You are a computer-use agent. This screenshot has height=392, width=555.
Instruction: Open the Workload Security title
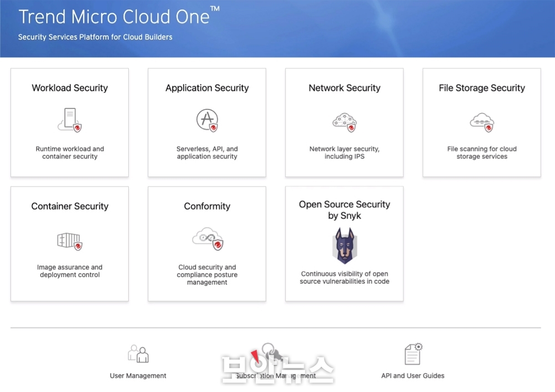point(70,88)
